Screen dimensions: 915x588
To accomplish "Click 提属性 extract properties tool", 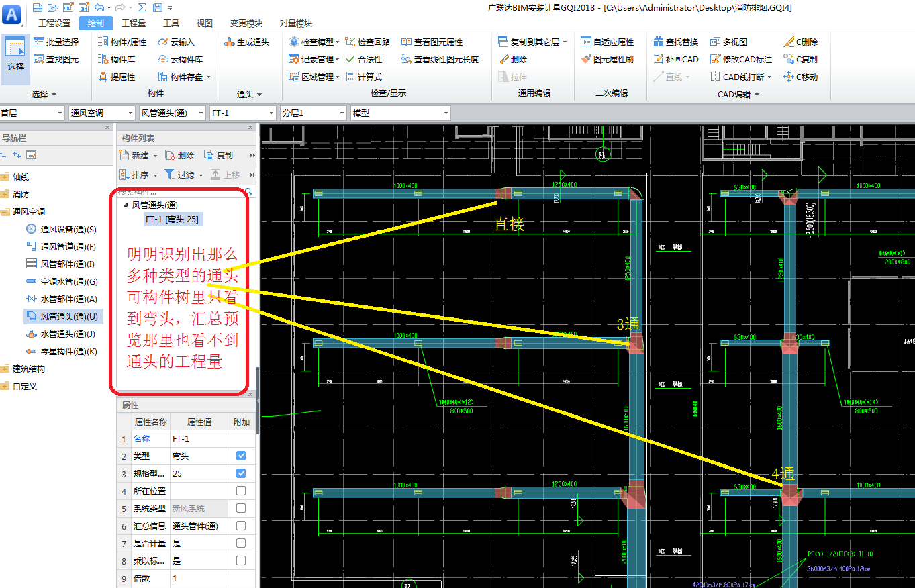I will [117, 77].
